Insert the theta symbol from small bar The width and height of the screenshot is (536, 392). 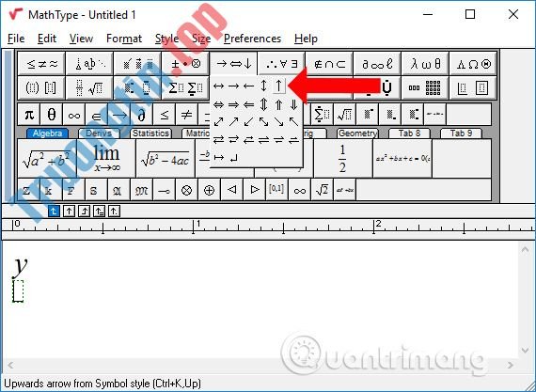(x=52, y=115)
